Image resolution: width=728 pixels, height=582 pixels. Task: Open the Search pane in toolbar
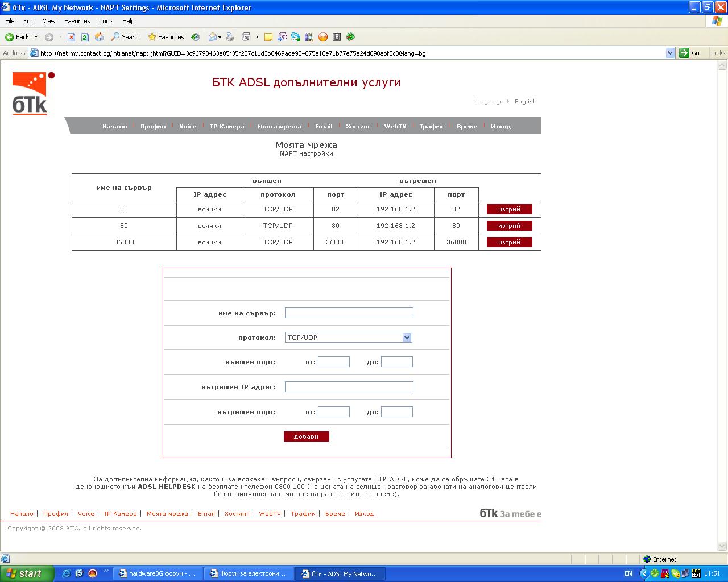pos(126,37)
